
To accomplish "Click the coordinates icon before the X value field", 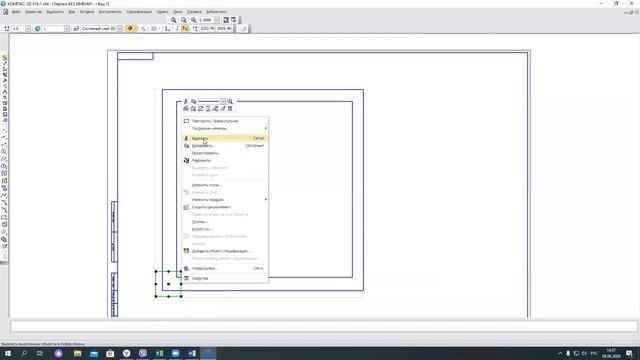I will [195, 29].
